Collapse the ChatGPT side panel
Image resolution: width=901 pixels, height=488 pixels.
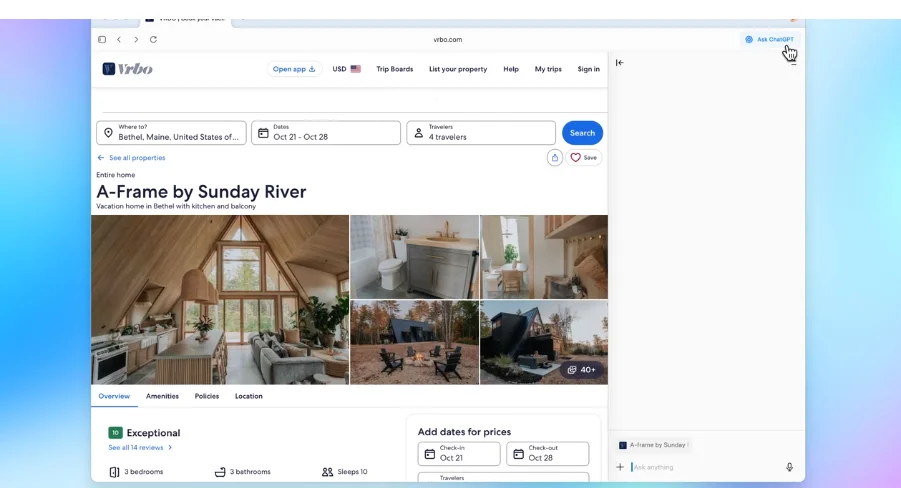click(x=620, y=63)
